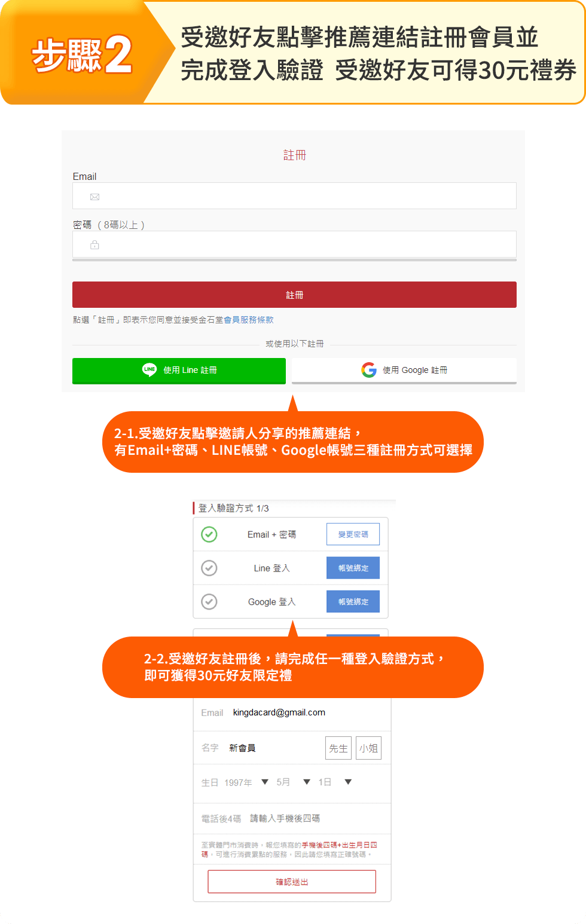Toggle the check circle beside Line 登入
Image resolution: width=586 pixels, height=924 pixels.
point(209,568)
